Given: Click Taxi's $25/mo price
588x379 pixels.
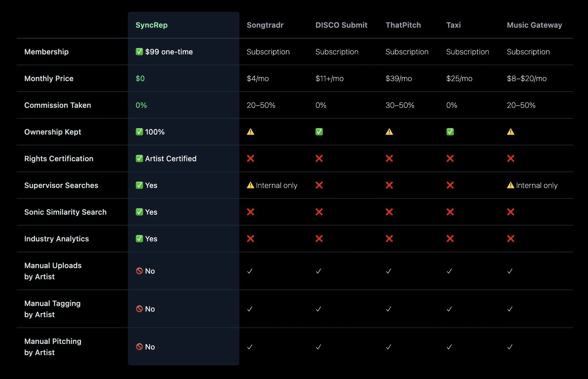Looking at the screenshot, I should 459,79.
